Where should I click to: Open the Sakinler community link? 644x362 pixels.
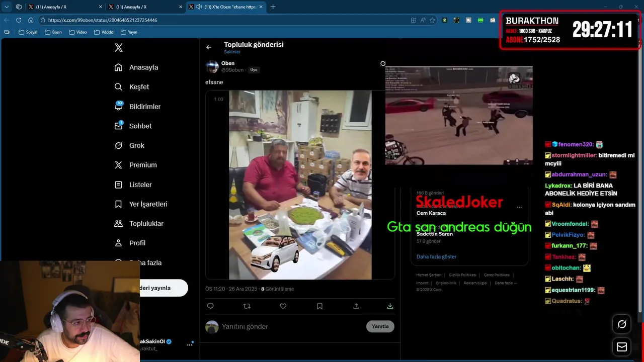[x=232, y=52]
